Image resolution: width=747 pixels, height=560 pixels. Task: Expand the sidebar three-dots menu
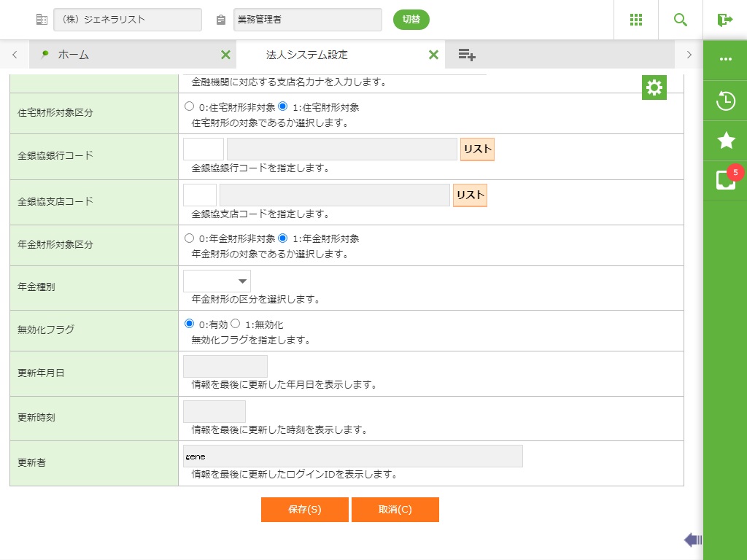coord(726,59)
